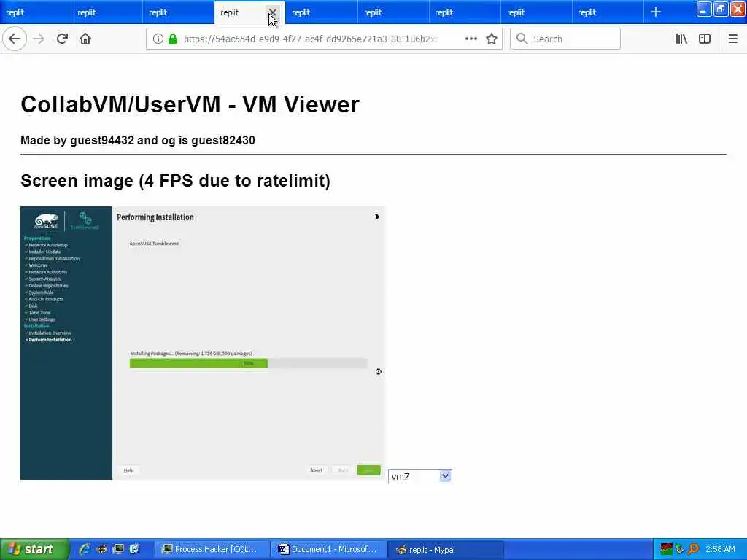Click the green Next button in the installer
The image size is (747, 560).
pos(368,470)
